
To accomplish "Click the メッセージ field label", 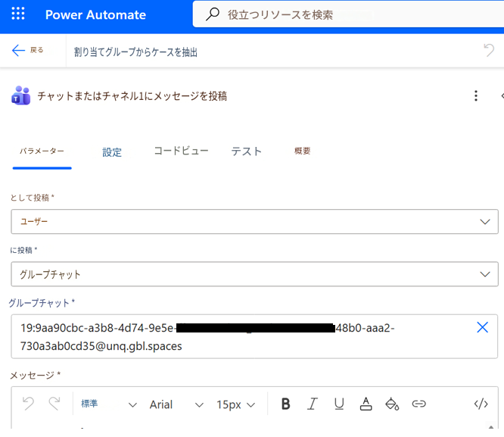I will 35,375.
